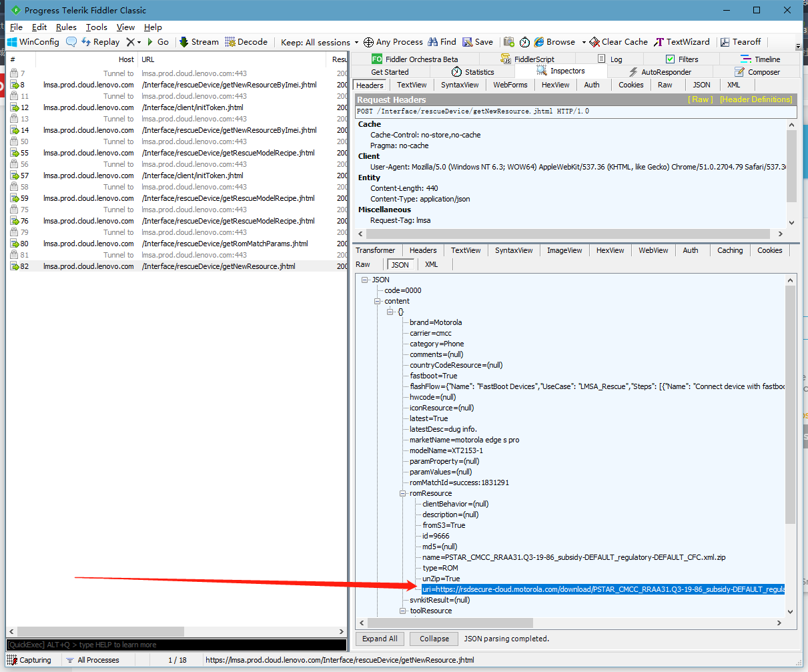Open the Rules menu
Screen dimensions: 808x672
66,27
